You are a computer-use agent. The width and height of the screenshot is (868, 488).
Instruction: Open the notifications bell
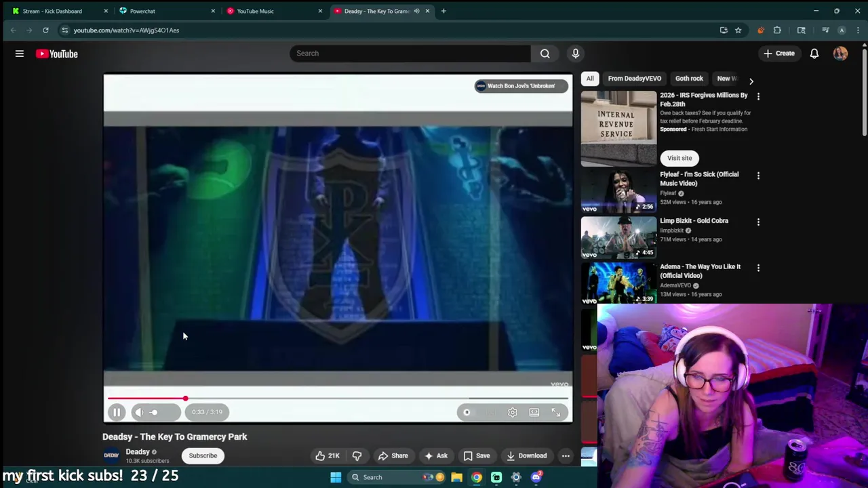pos(814,54)
